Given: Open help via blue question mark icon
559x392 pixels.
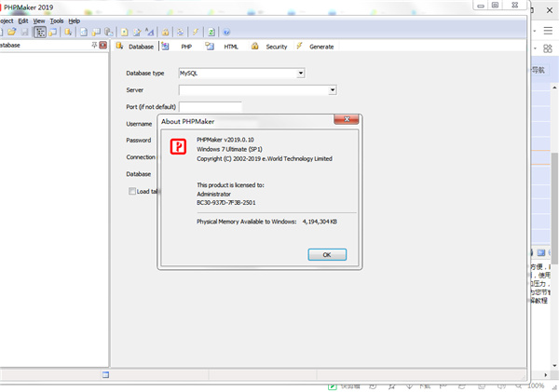Looking at the screenshot, I should 226,32.
